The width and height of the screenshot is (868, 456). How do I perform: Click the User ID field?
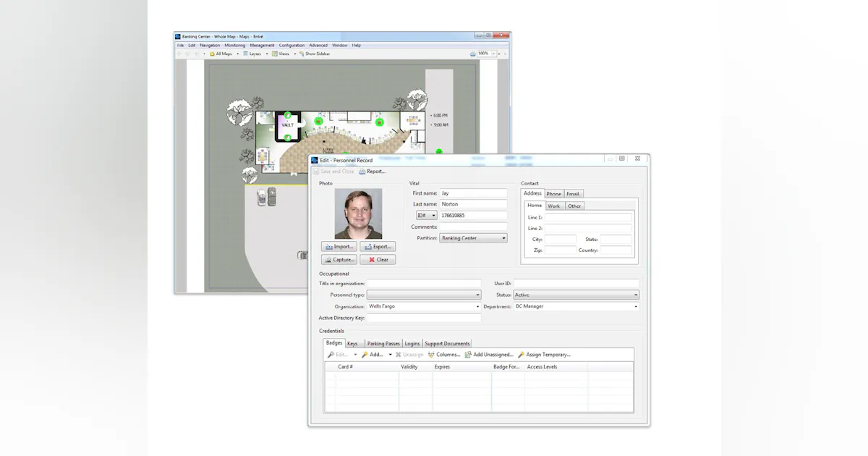coord(576,284)
